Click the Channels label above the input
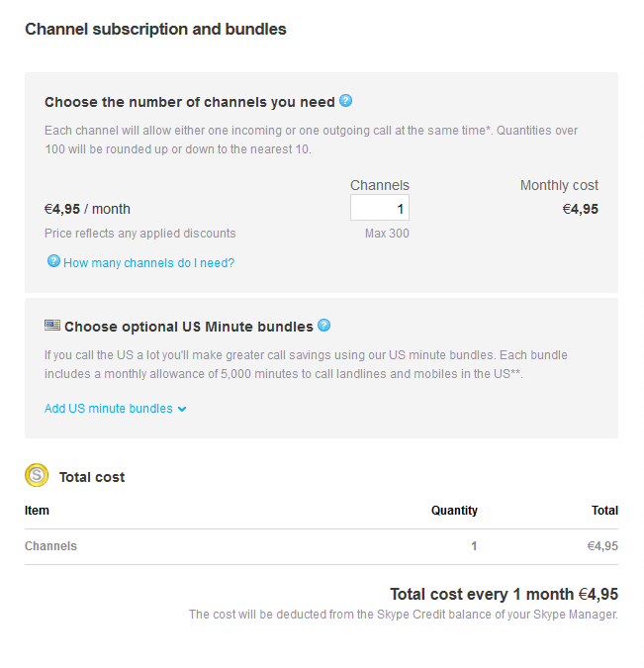 click(x=380, y=185)
